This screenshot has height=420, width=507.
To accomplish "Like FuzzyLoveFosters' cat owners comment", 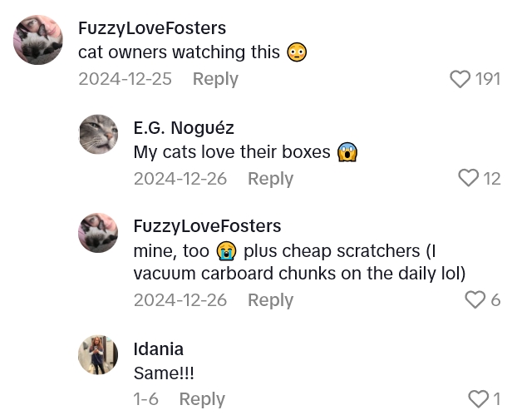I will (460, 79).
